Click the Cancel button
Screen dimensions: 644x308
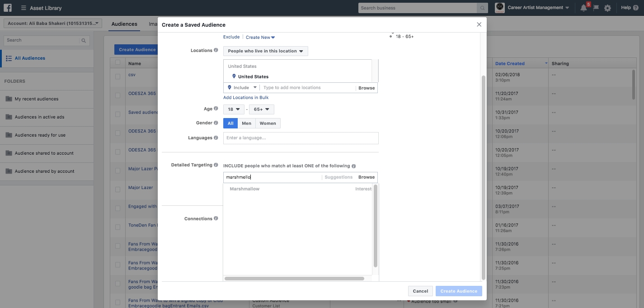click(x=420, y=291)
